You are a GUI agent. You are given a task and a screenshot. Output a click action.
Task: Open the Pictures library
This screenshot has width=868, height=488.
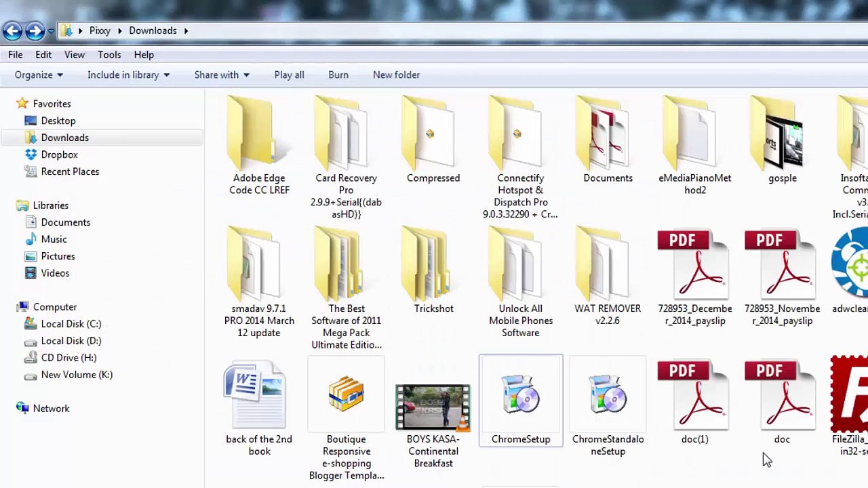point(50,256)
